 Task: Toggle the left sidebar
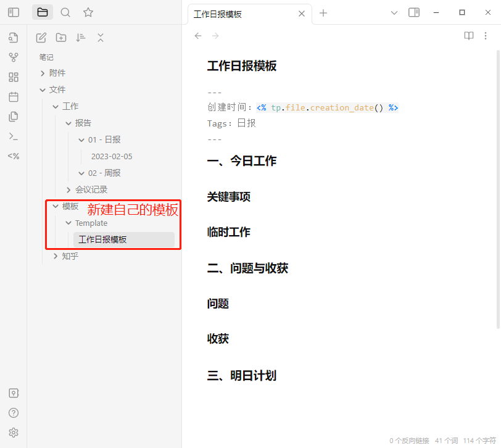tap(14, 12)
